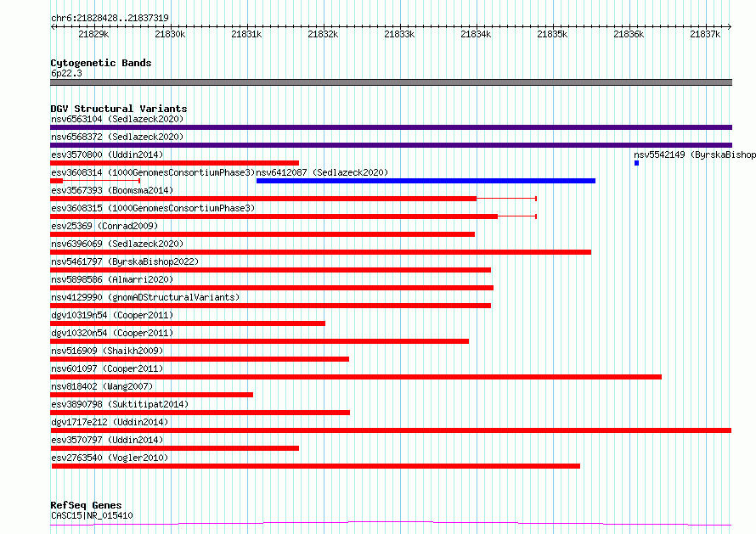
Task: Click the small blue nsv5542149 marker
Action: coord(636,163)
